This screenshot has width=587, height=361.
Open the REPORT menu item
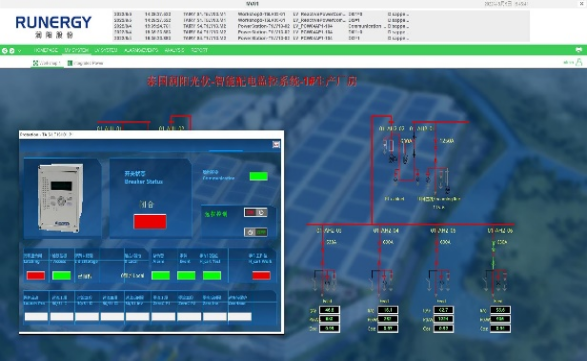pos(199,50)
